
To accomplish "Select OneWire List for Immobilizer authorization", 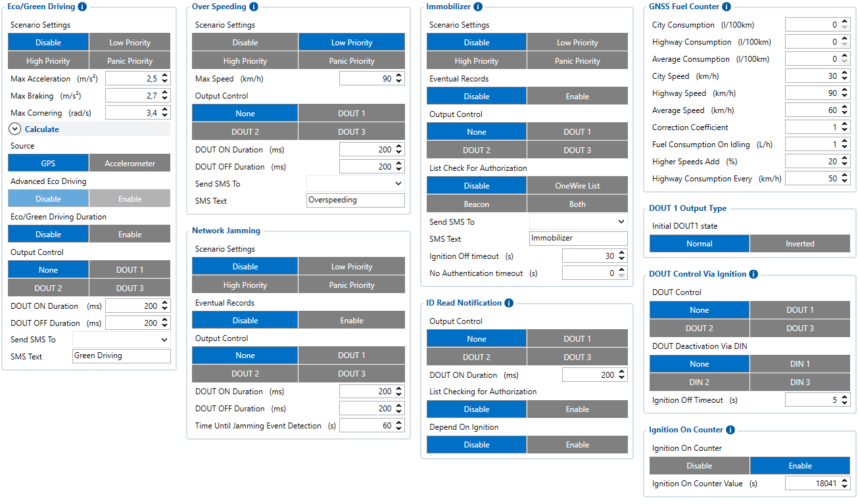I will pyautogui.click(x=577, y=186).
